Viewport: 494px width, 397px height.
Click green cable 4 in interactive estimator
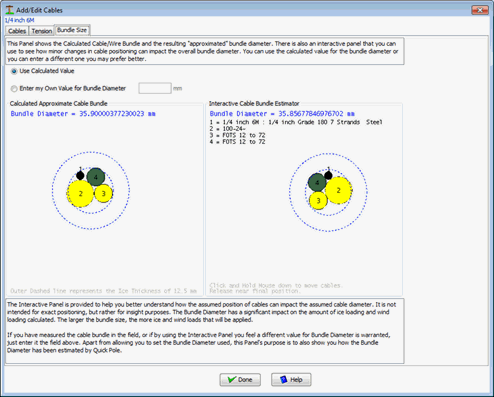pos(317,182)
